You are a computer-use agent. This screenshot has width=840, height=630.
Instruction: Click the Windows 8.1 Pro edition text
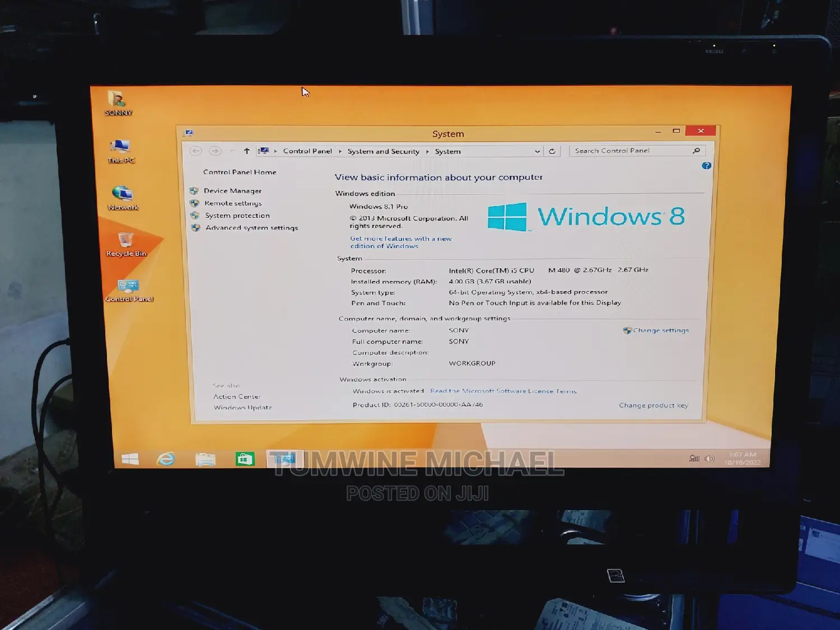(x=379, y=207)
